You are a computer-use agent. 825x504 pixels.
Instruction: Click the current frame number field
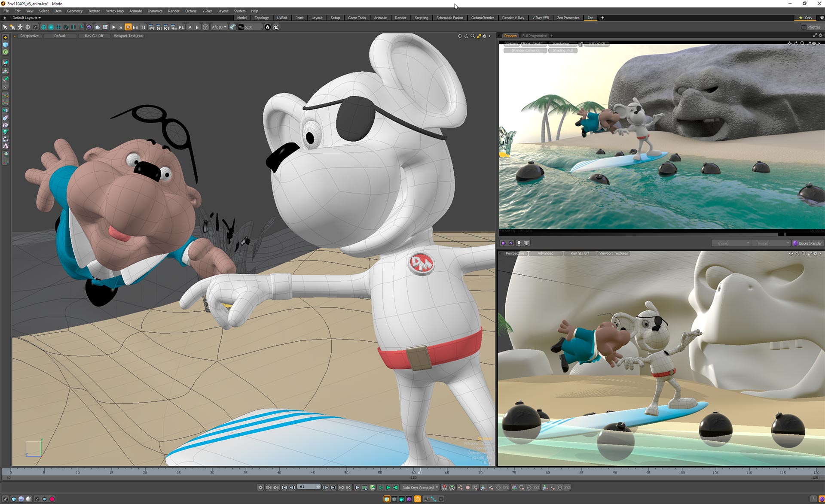[307, 487]
